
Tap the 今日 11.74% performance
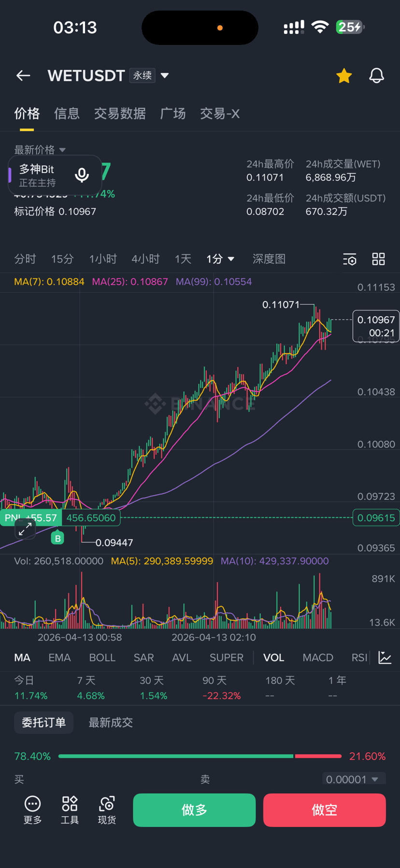coord(31,688)
